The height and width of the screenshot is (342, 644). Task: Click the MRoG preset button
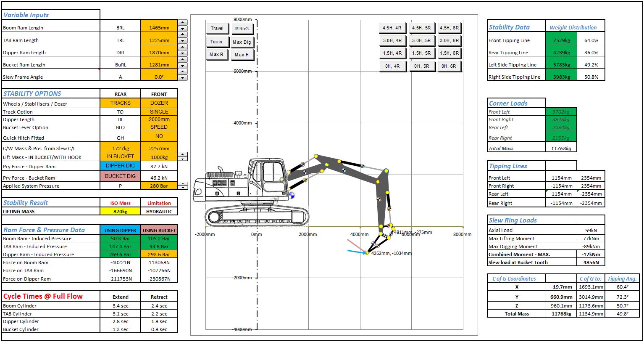coord(242,29)
